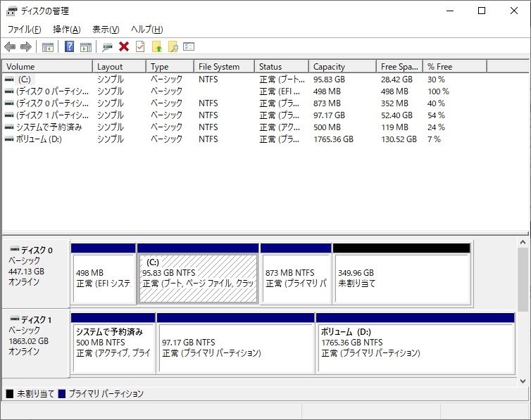Sort by the % Free column header
This screenshot has height=420, width=531.
click(455, 67)
